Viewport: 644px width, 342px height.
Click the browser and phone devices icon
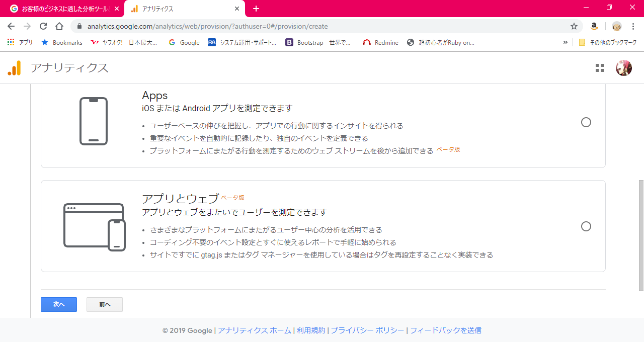[x=95, y=227]
